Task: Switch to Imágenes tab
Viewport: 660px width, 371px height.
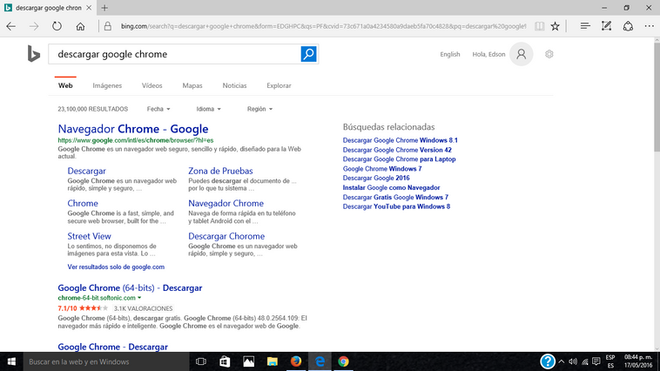Action: (x=107, y=85)
